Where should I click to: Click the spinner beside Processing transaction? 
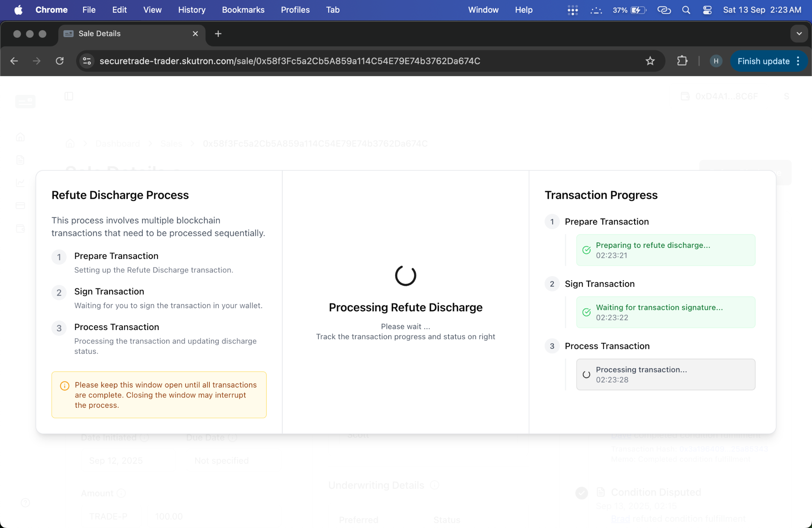pyautogui.click(x=586, y=374)
